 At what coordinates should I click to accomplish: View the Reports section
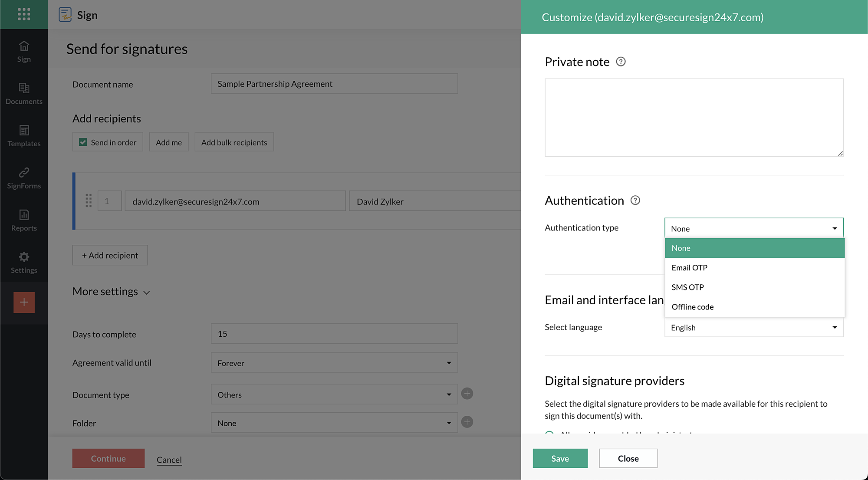point(24,220)
